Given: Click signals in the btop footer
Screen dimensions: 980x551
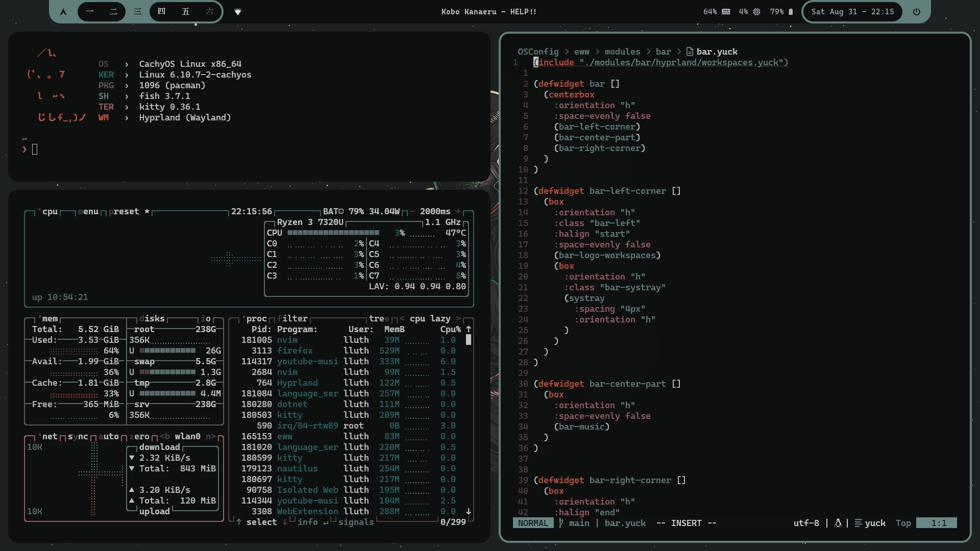Looking at the screenshot, I should 356,522.
